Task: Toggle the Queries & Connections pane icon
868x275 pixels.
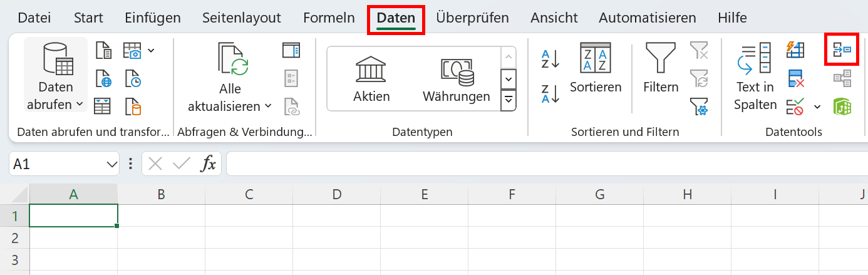Action: point(291,50)
